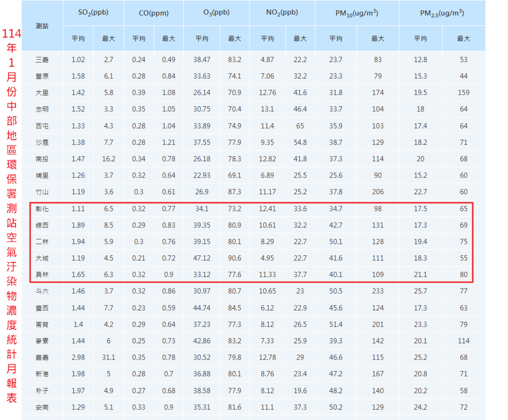
Task: Select the 三義 station name
Action: pos(42,60)
